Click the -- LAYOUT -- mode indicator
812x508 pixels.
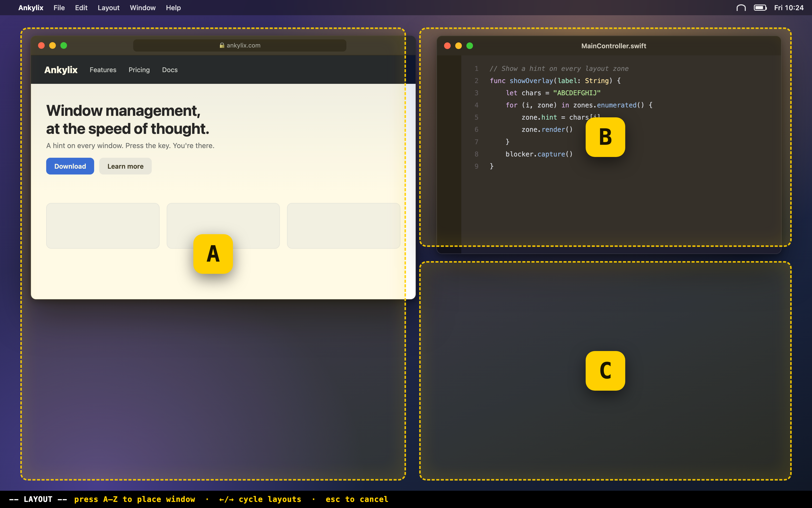point(38,499)
